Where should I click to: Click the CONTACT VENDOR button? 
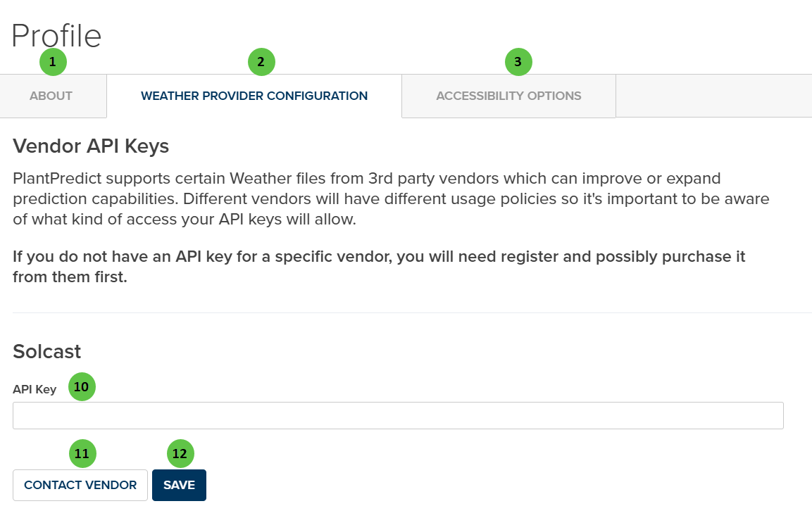tap(80, 485)
